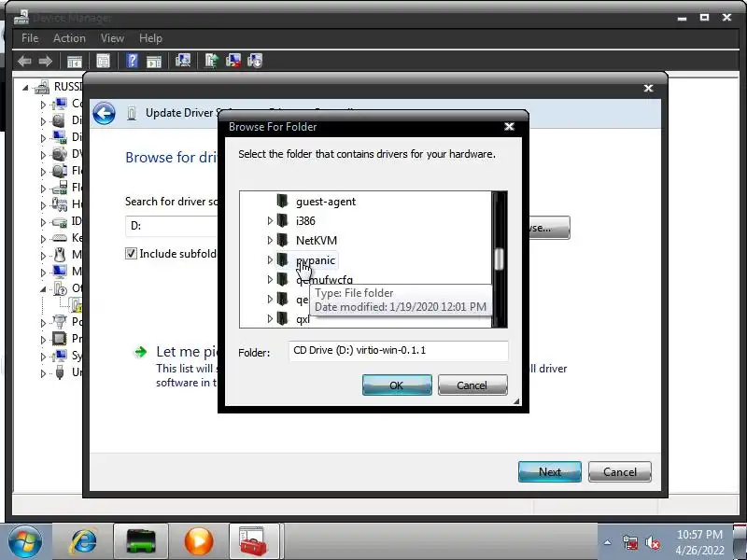Click the folder list scrollbar thumb
Screen dimensions: 747x560
[x=499, y=259]
